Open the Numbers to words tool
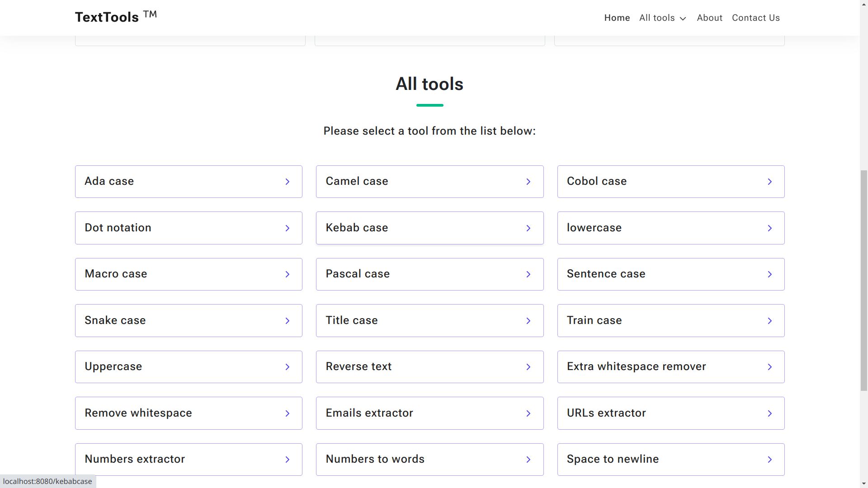The height and width of the screenshot is (488, 868). tap(429, 459)
